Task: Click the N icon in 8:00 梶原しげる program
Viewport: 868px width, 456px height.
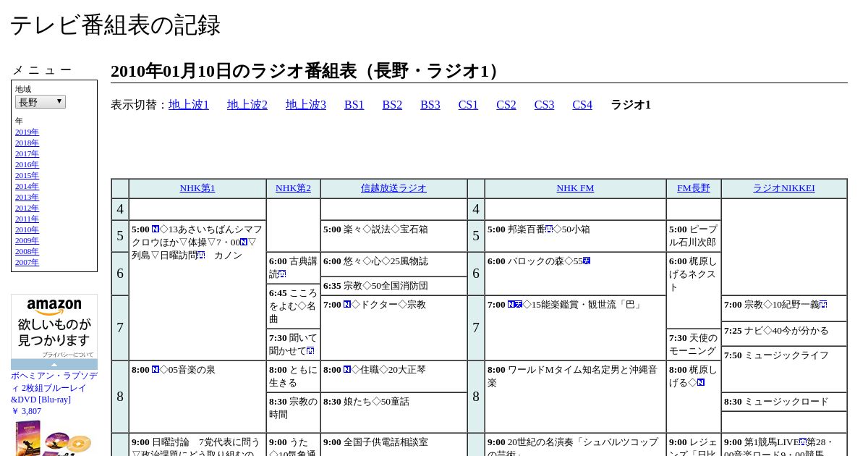Action: pos(701,383)
